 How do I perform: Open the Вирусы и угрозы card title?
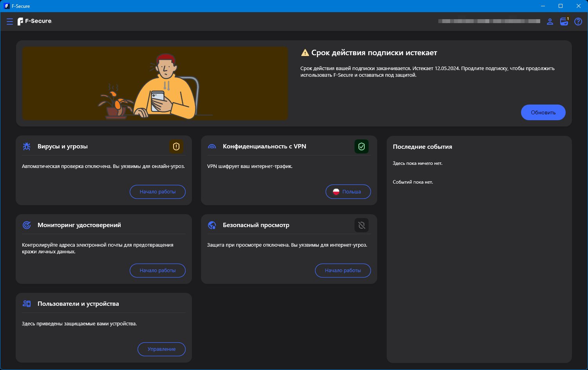tap(63, 146)
